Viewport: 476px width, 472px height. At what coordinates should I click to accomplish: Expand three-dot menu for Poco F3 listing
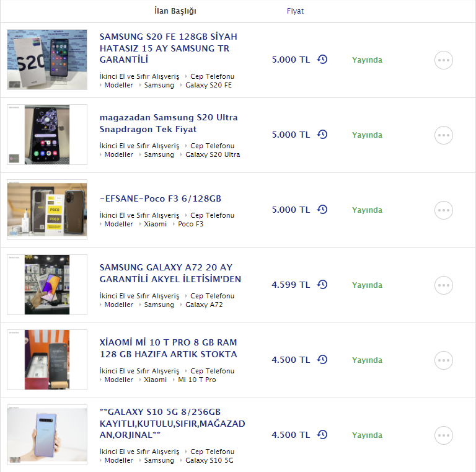click(444, 210)
